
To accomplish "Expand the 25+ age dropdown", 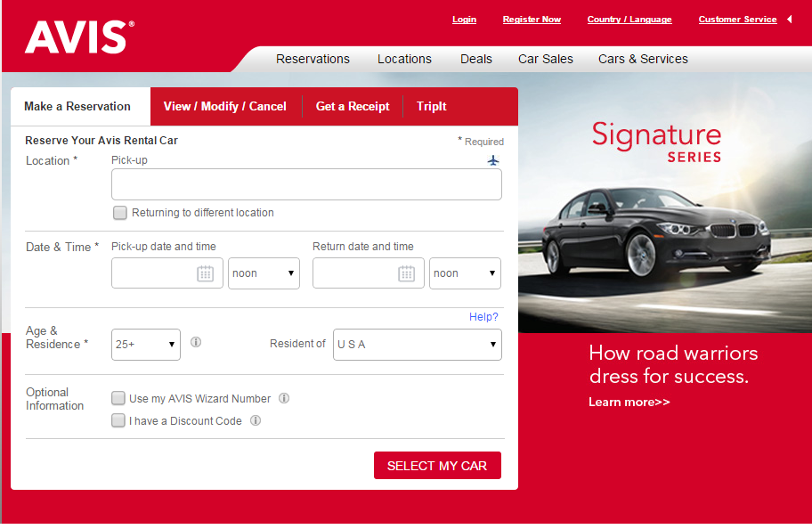I will [x=145, y=345].
